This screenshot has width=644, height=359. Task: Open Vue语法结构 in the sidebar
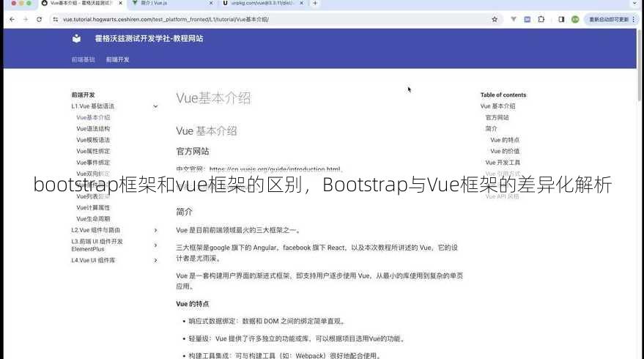click(x=93, y=128)
